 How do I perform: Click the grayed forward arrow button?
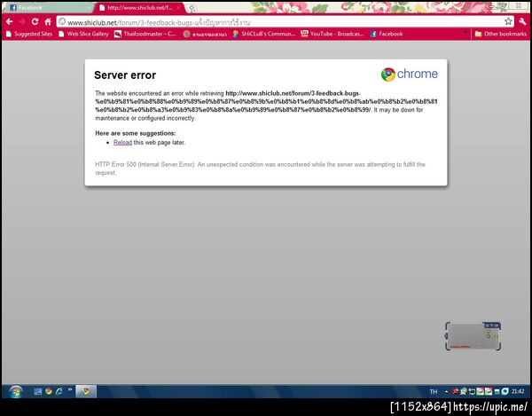[x=22, y=21]
